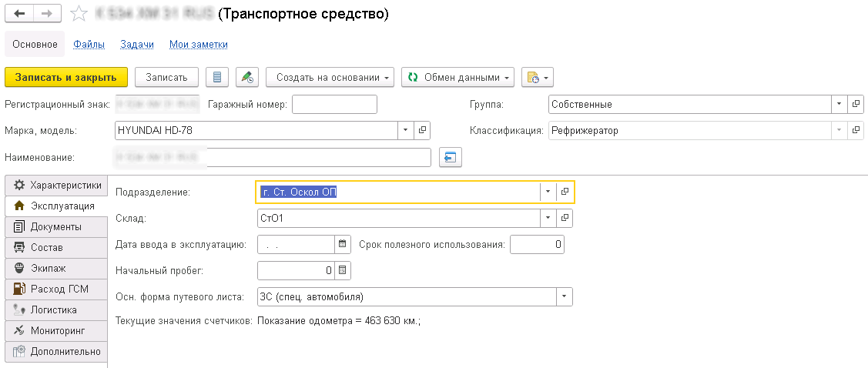Click Записать и закрыть button
The height and width of the screenshot is (368, 868).
click(x=66, y=78)
